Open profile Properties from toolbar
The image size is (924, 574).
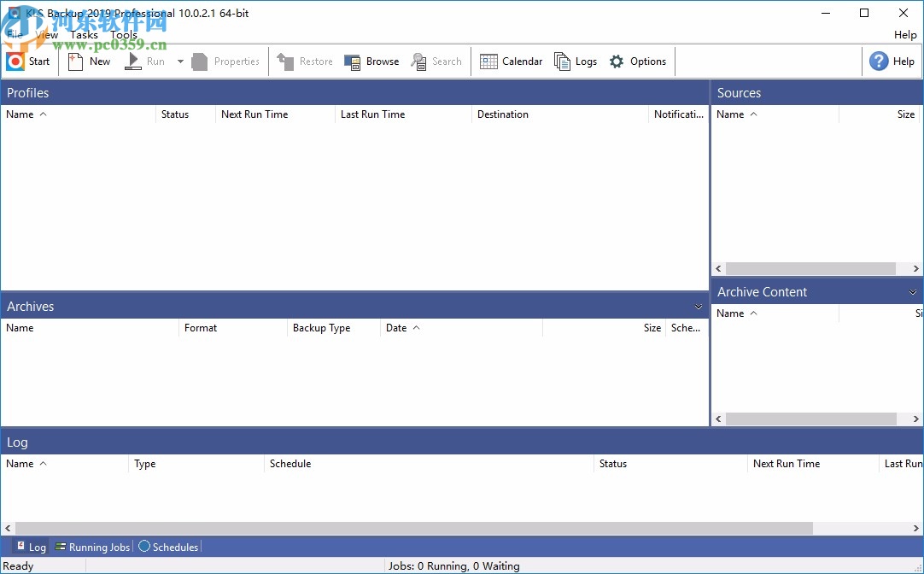(x=225, y=61)
